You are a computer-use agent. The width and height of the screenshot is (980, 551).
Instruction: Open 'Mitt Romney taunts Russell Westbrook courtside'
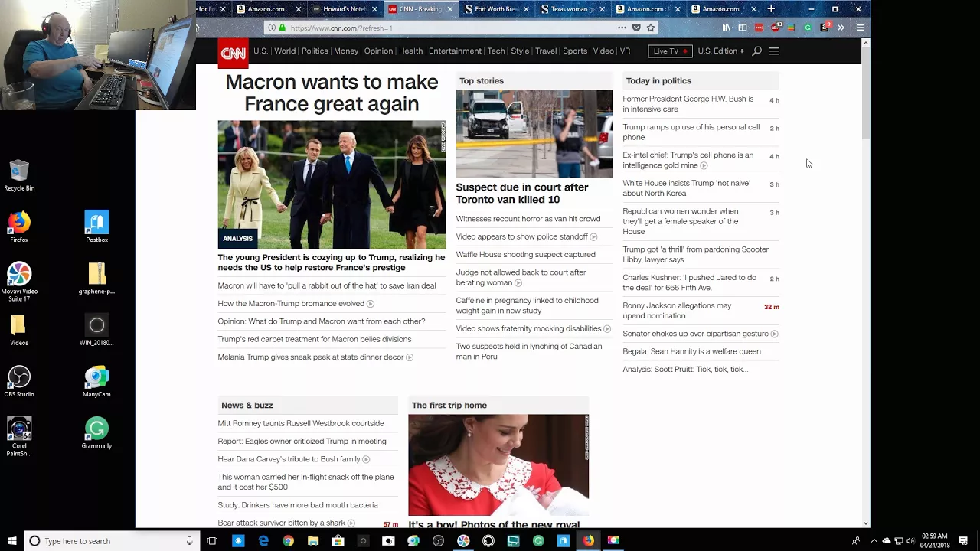pyautogui.click(x=301, y=423)
